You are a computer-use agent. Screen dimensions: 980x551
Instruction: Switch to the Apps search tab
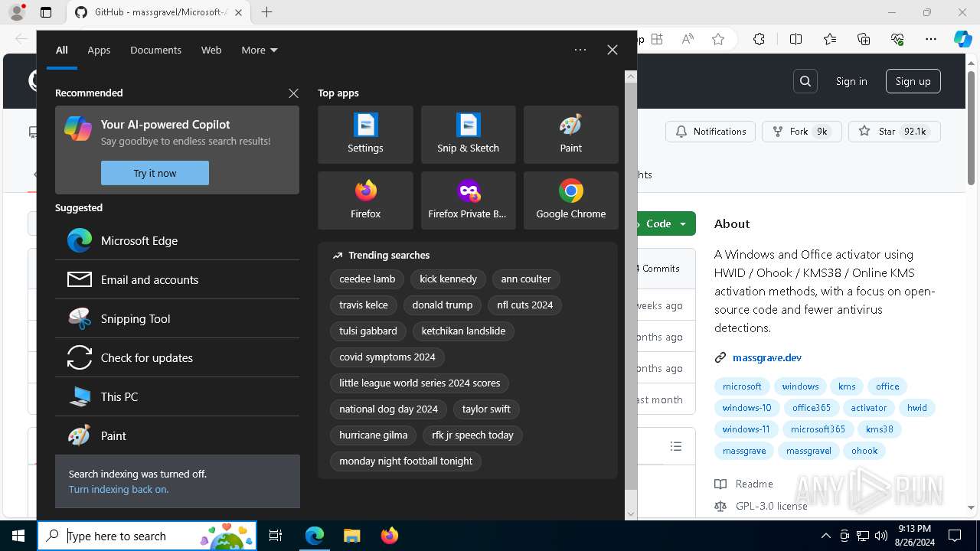point(99,50)
